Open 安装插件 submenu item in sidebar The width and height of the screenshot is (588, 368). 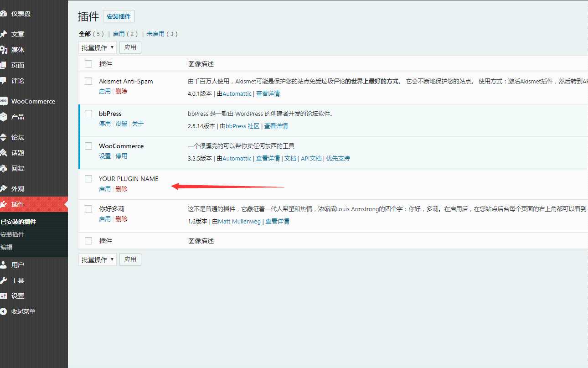click(12, 234)
